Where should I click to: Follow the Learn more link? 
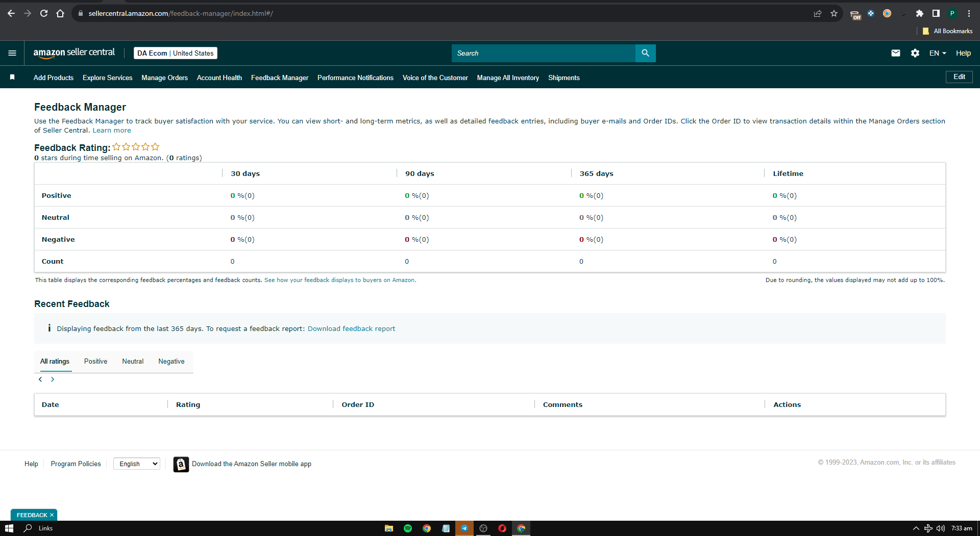pos(112,131)
